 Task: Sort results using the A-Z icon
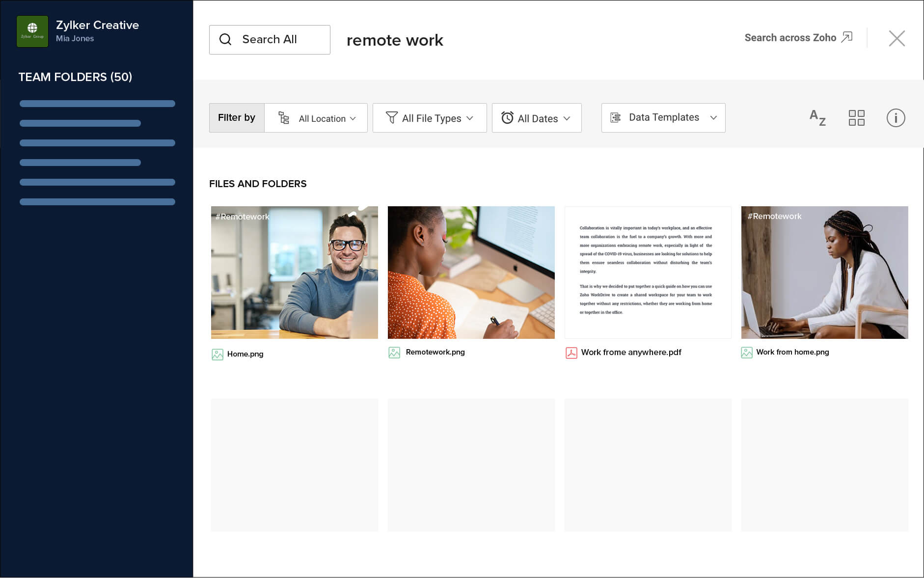click(817, 118)
